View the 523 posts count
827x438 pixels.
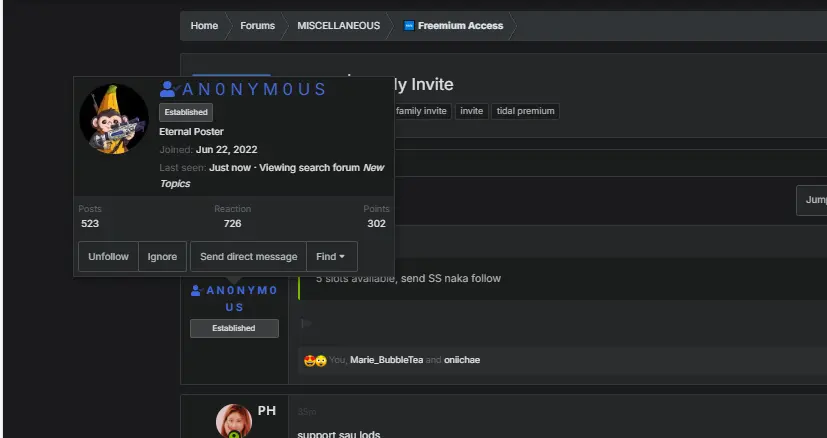[90, 224]
